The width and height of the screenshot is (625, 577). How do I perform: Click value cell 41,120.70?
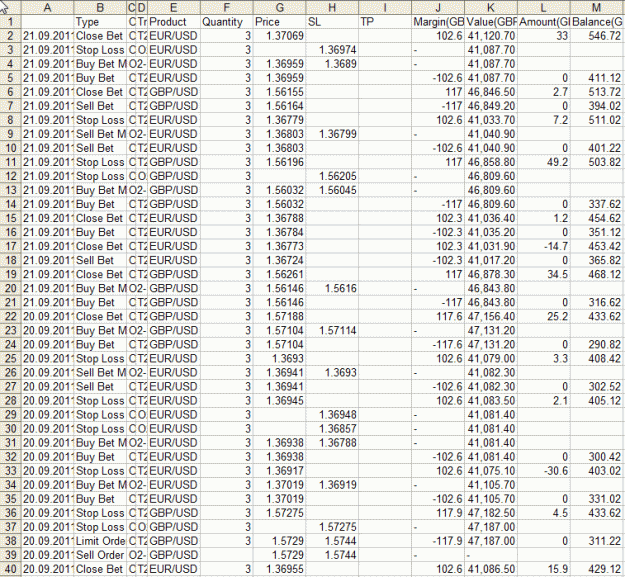point(491,36)
